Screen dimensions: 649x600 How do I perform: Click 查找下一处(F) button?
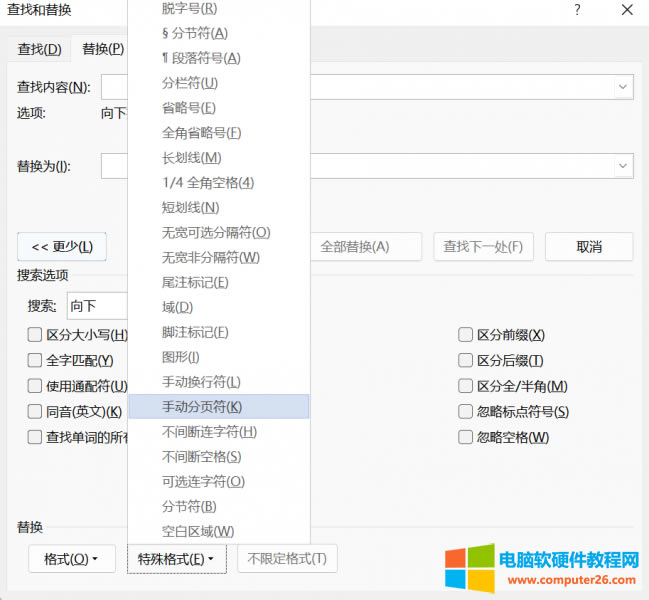point(483,247)
